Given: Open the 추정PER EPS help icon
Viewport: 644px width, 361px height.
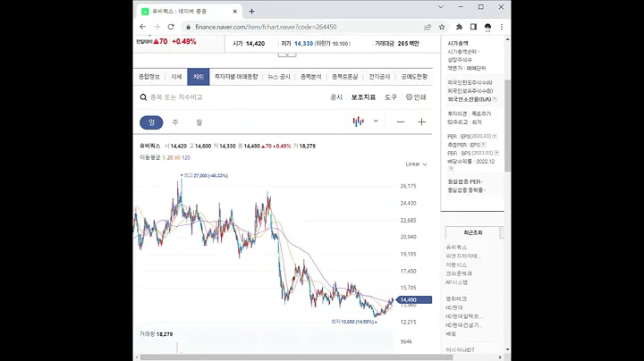Looking at the screenshot, I should pos(483,145).
